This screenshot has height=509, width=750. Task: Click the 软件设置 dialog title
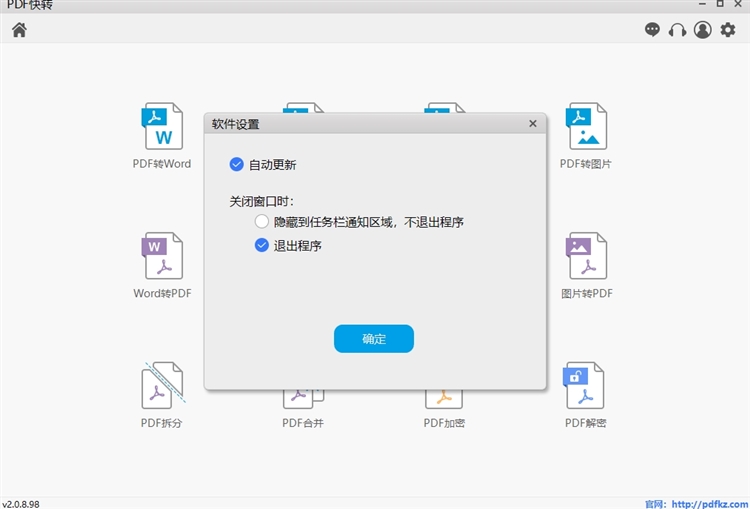pyautogui.click(x=235, y=124)
